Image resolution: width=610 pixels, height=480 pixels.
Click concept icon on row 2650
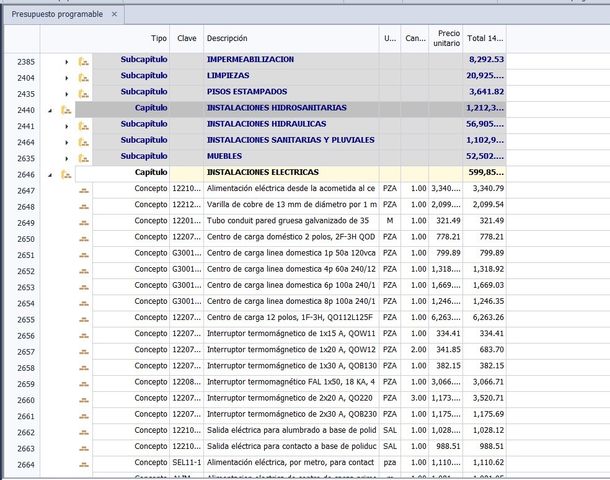tap(84, 239)
